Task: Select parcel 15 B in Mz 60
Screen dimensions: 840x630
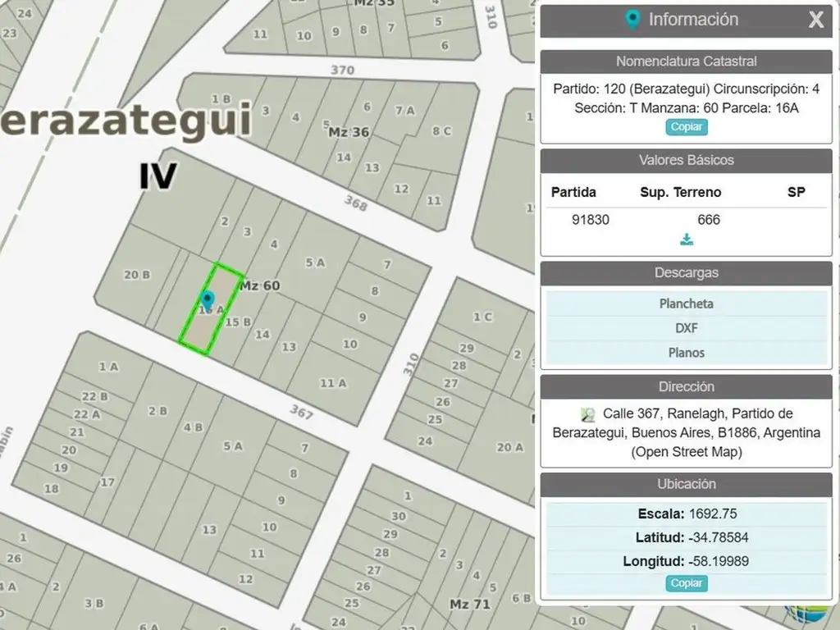Action: (x=238, y=322)
